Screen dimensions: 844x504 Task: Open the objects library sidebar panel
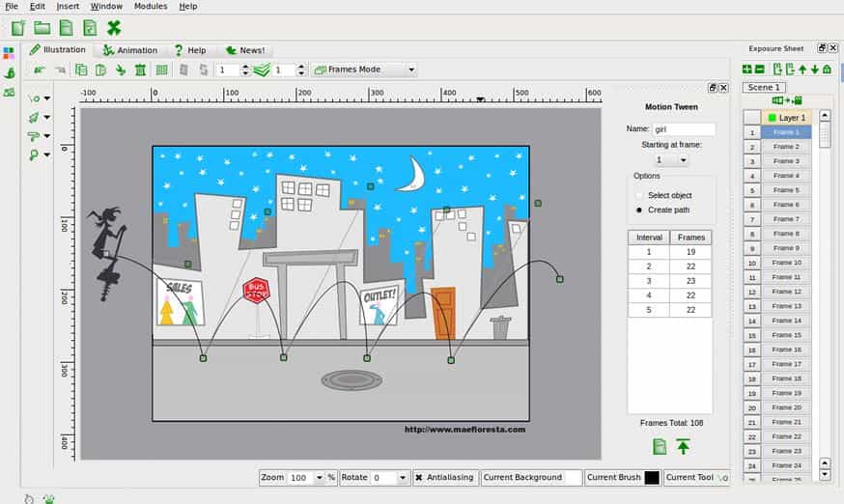click(9, 92)
